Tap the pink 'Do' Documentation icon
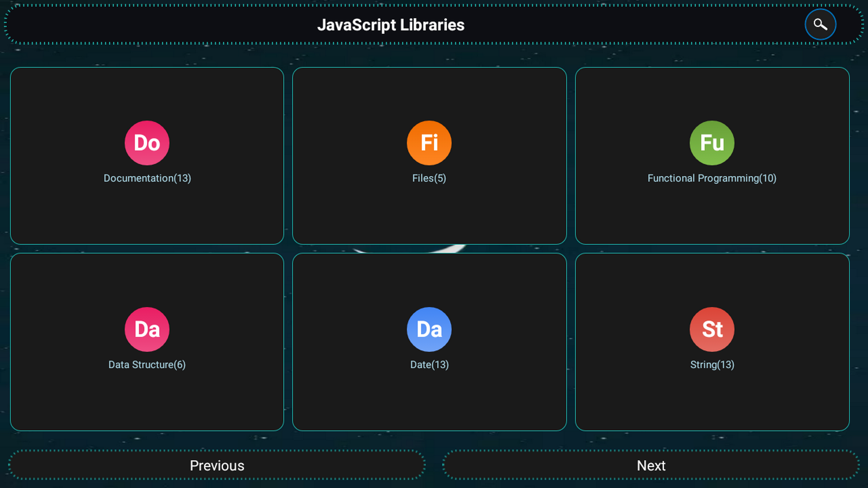 pos(147,143)
